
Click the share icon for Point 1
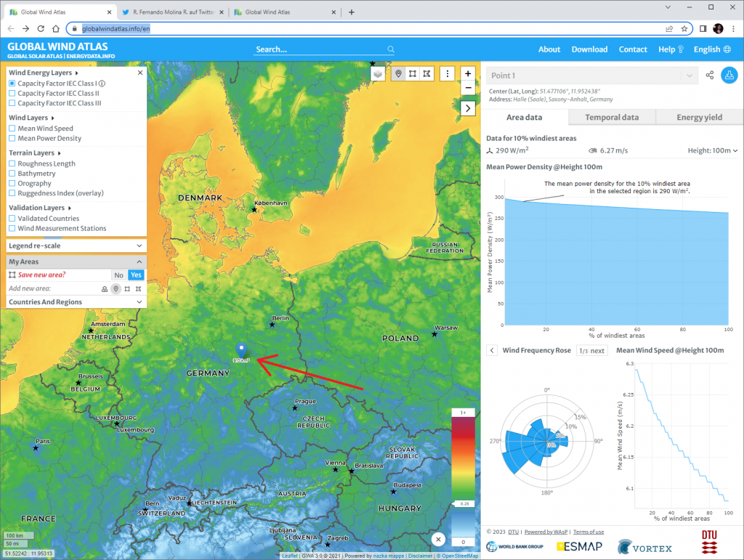(x=709, y=75)
